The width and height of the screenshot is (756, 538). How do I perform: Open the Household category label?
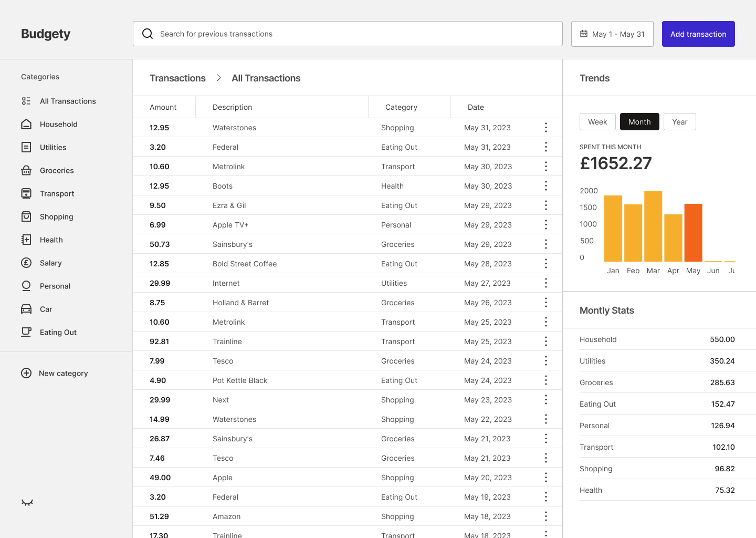click(x=59, y=124)
